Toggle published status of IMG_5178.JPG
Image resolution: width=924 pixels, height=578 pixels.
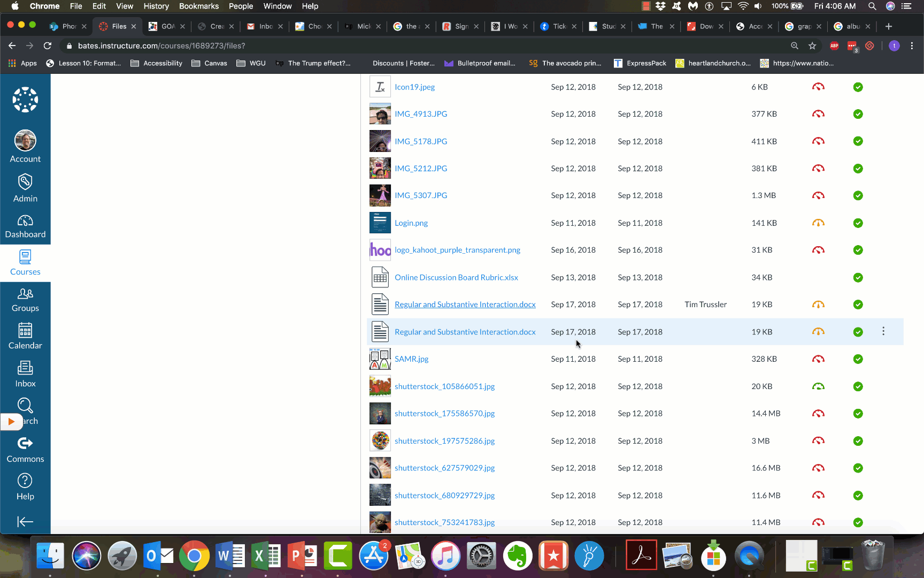(x=858, y=141)
